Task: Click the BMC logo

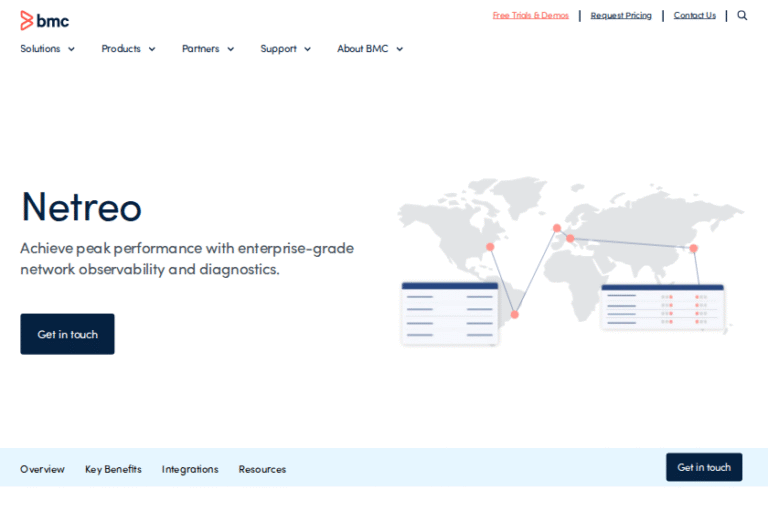Action: pyautogui.click(x=45, y=21)
